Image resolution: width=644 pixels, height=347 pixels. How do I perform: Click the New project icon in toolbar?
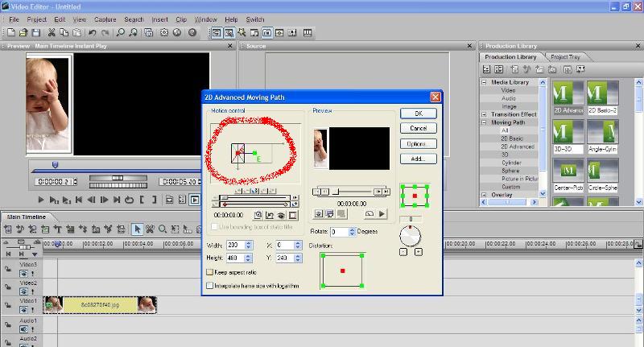10,33
